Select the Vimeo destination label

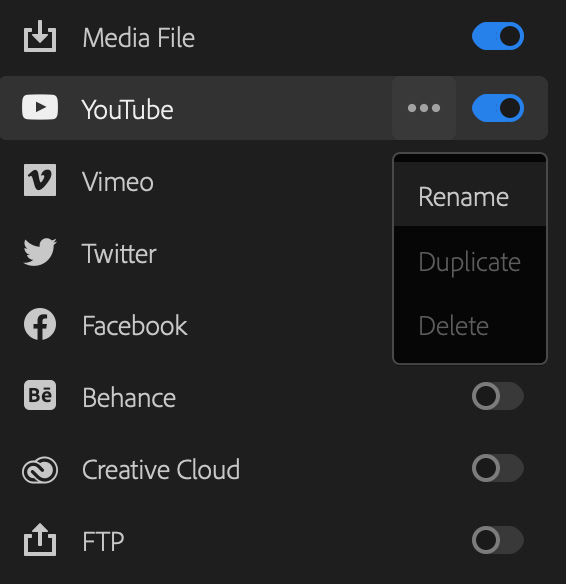coord(118,182)
